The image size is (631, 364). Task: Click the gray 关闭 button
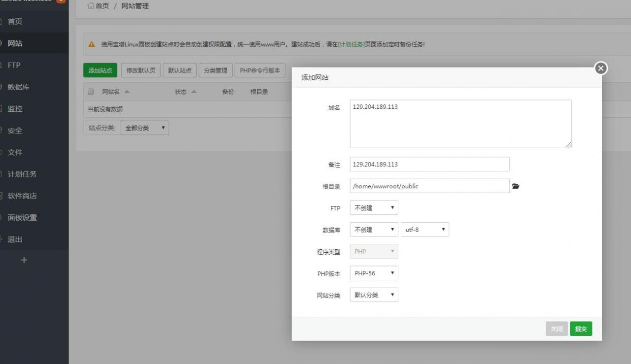point(557,329)
